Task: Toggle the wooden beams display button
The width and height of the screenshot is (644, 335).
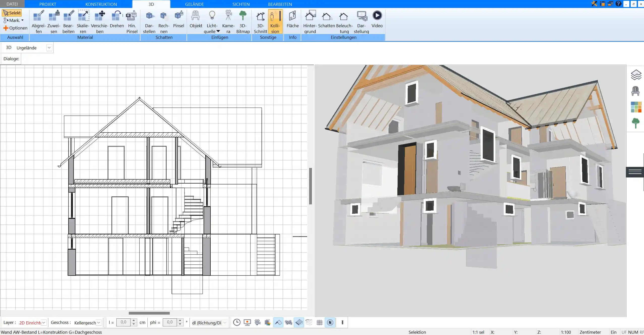Action: coord(288,322)
